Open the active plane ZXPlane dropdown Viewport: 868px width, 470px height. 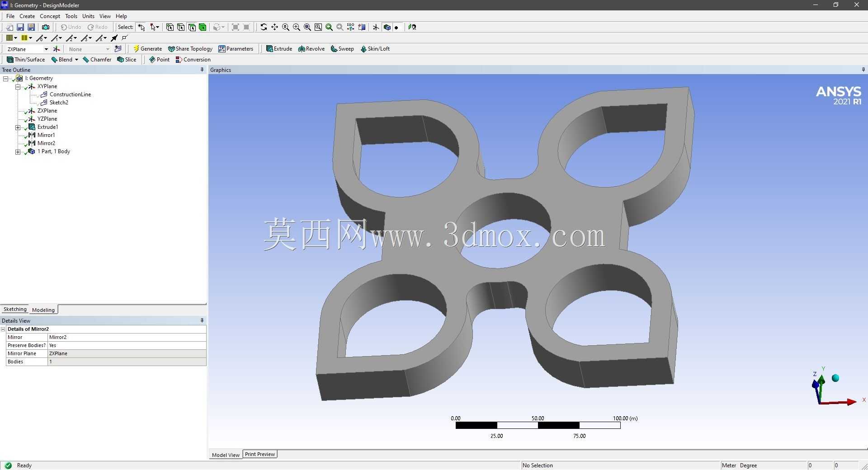(46, 49)
